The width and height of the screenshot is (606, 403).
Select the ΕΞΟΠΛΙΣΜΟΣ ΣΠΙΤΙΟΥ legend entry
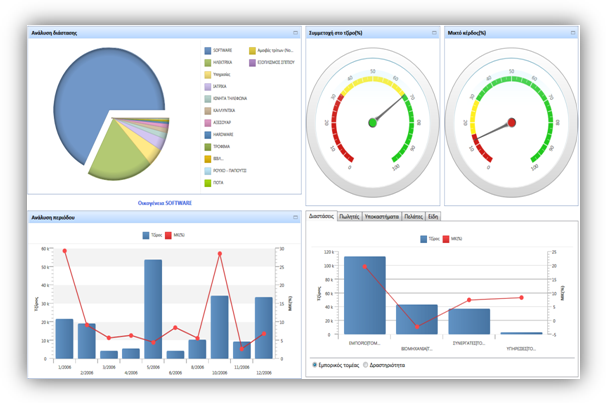click(272, 62)
